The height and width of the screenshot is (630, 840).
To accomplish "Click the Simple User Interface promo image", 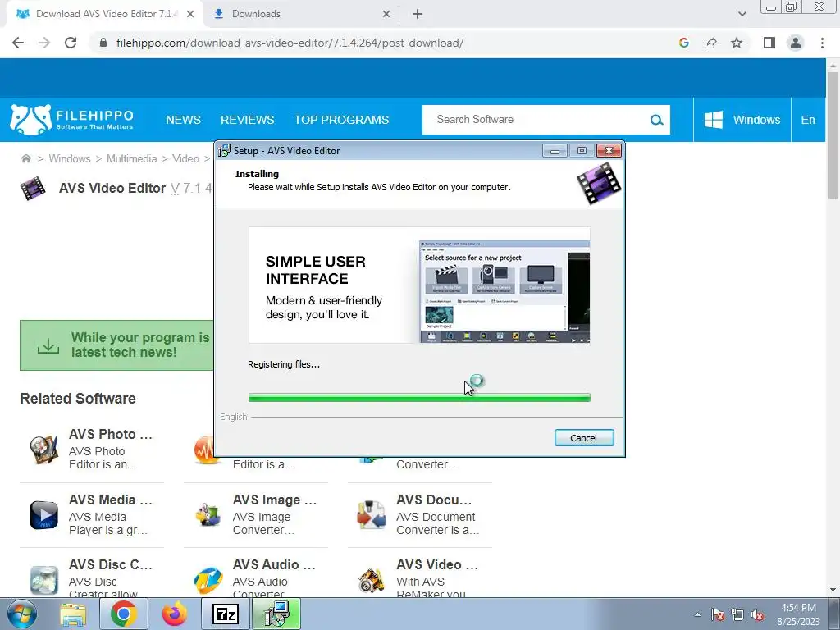I will click(x=419, y=285).
